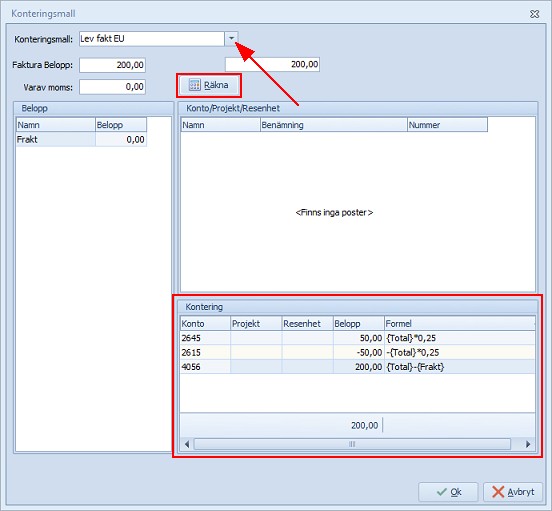Close the Konteringsmall dialog window
The width and height of the screenshot is (552, 511).
coord(534,14)
